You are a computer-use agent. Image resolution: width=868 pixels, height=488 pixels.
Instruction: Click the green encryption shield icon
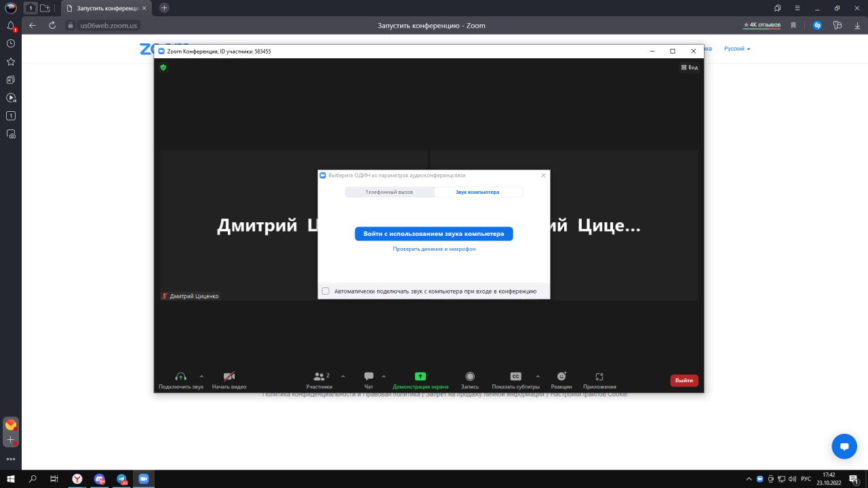[163, 67]
